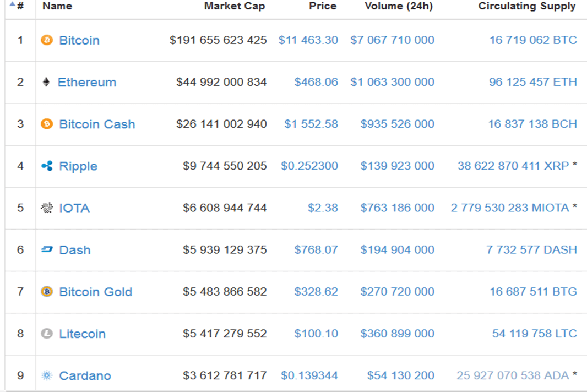This screenshot has height=392, width=587.
Task: Click the Ethereum diamond logo icon
Action: click(46, 82)
